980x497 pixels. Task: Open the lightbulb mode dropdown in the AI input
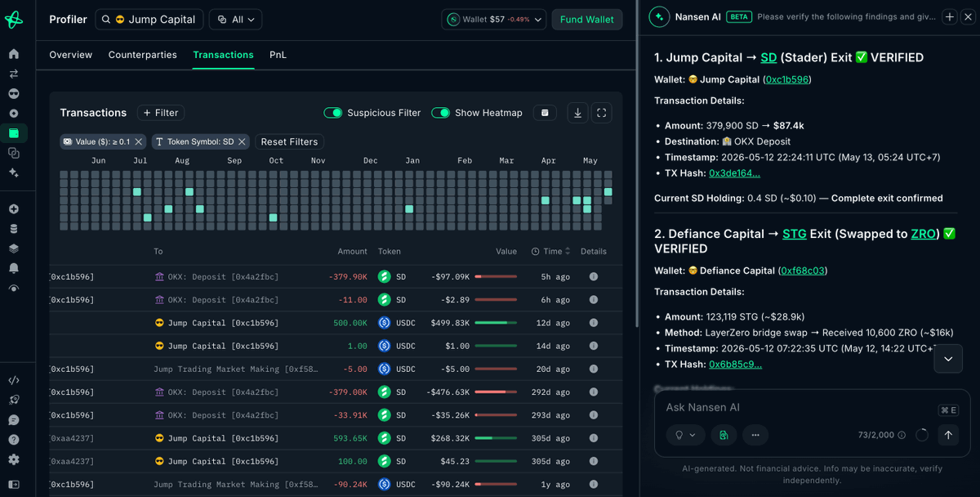(685, 435)
